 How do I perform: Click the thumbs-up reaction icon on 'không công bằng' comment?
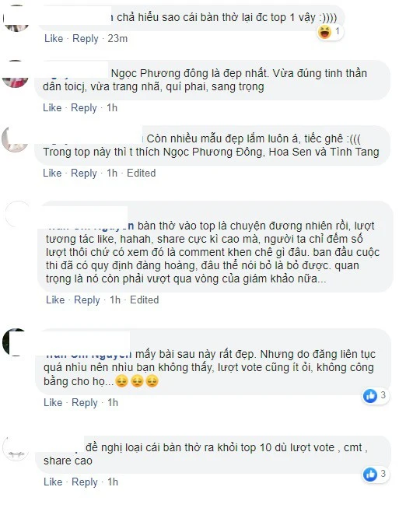pos(370,396)
